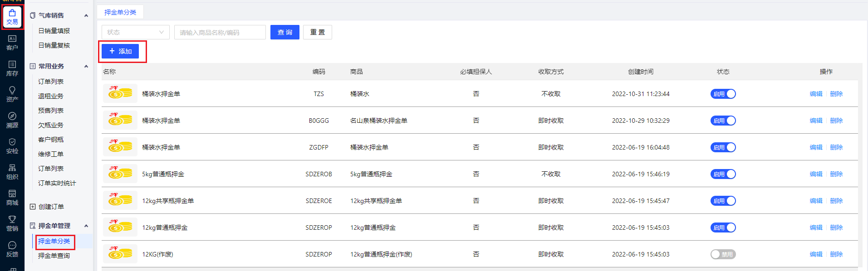Click product cell 名山泉桶装水押金单
868x271 pixels.
click(379, 121)
